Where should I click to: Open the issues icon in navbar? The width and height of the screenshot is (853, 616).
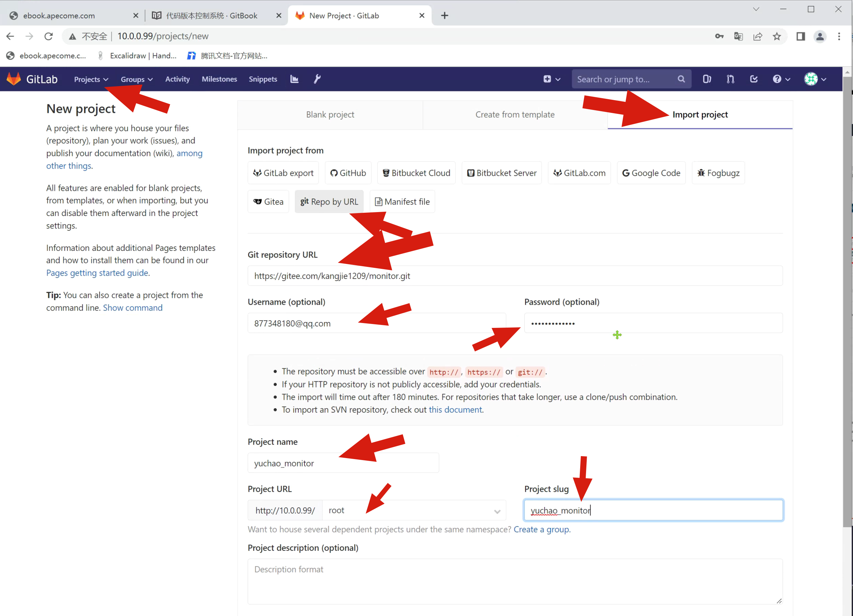[707, 79]
